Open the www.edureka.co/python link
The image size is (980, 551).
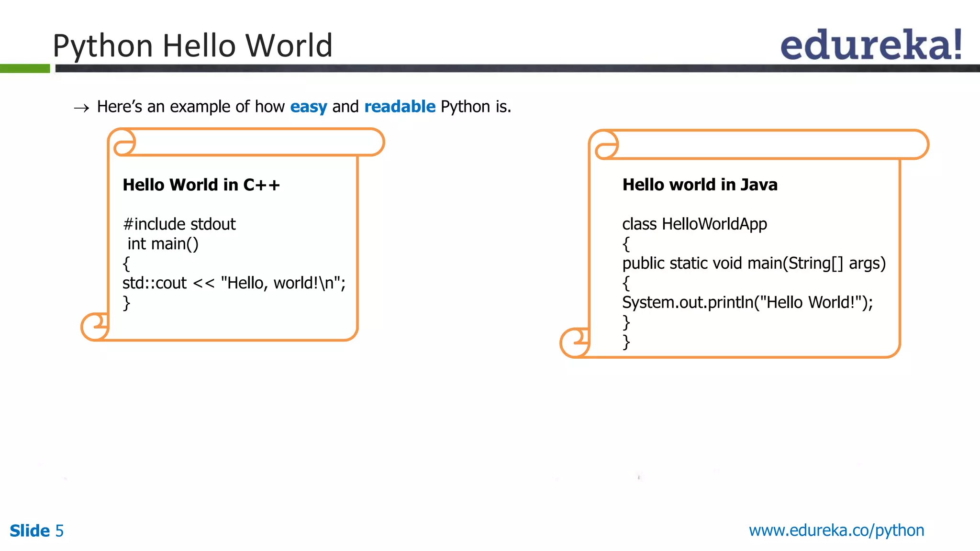(x=836, y=530)
